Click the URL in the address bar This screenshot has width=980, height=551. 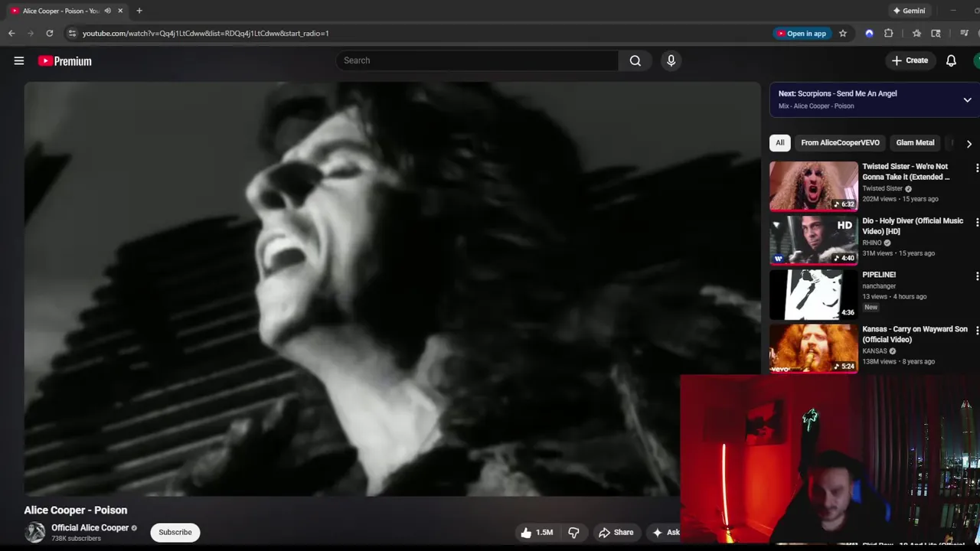[x=206, y=34]
